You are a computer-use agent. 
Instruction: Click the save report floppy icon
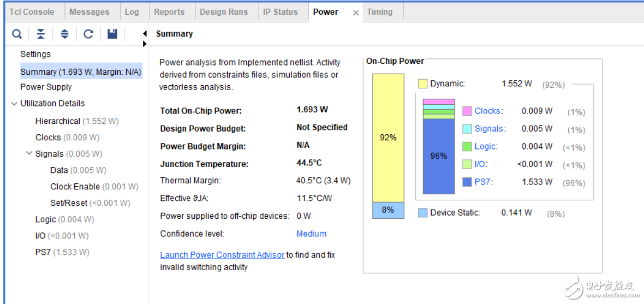coord(112,34)
